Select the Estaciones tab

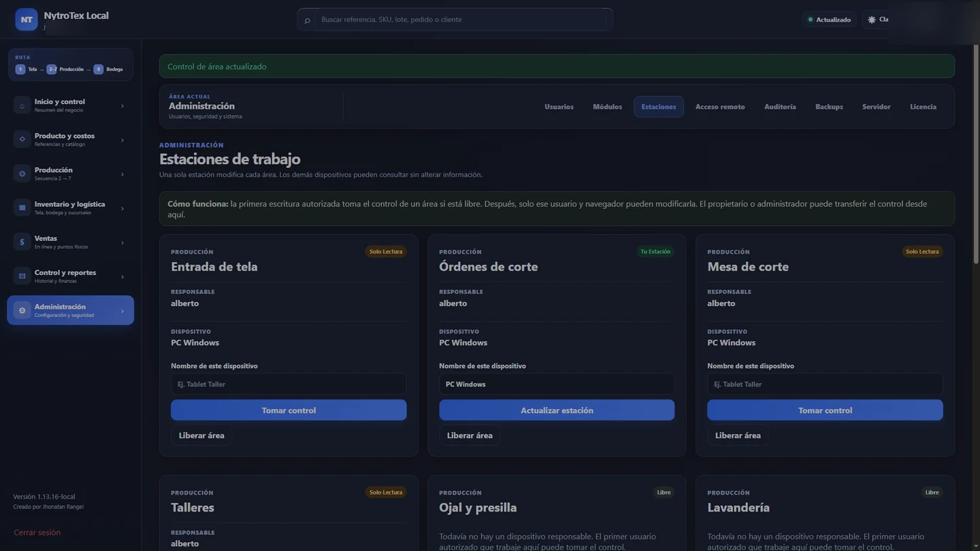coord(659,107)
